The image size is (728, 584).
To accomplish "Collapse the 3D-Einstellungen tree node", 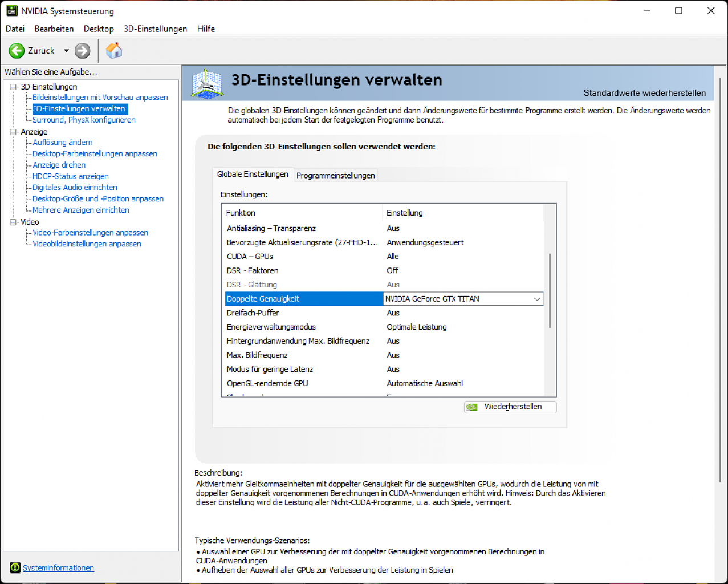I will (x=13, y=87).
